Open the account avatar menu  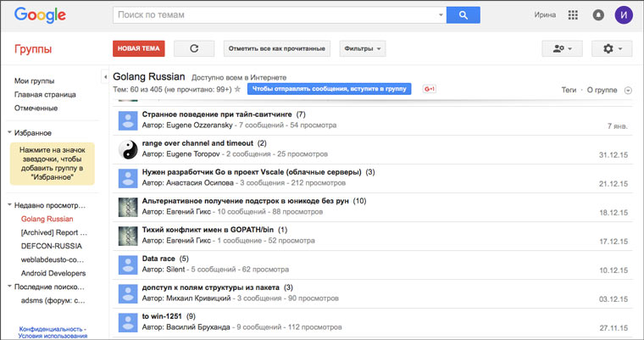(x=624, y=15)
